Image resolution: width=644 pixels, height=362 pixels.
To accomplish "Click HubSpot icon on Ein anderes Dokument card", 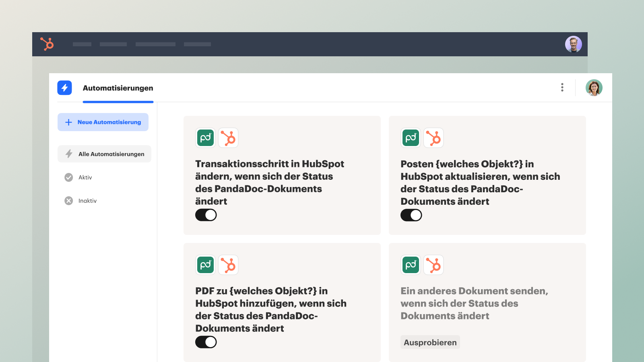I will (x=433, y=265).
